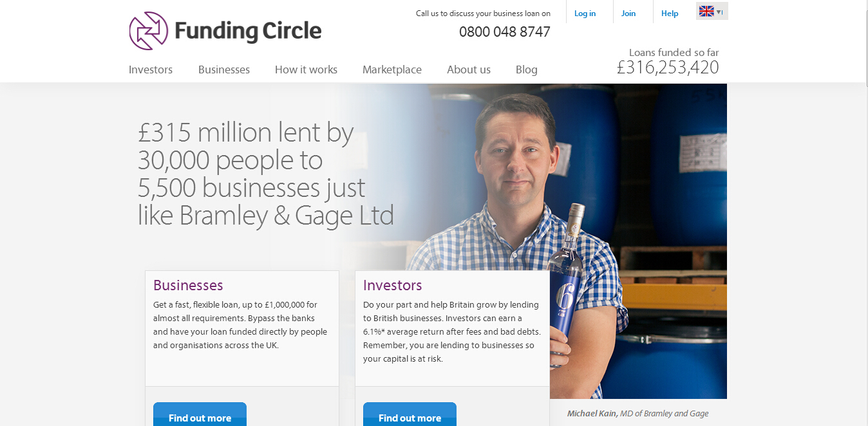Click the Funding Circle wordmark text

tap(248, 31)
